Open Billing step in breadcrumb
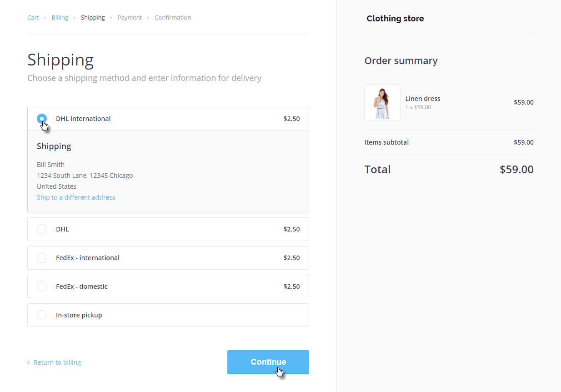Image resolution: width=561 pixels, height=392 pixels. point(60,18)
